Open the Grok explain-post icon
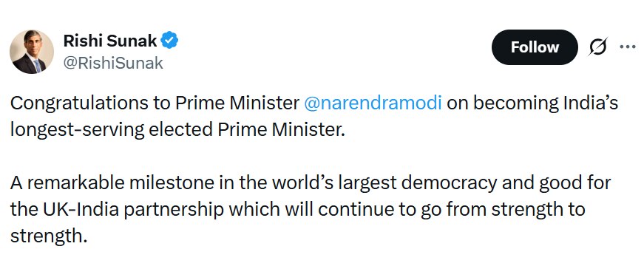This screenshot has width=644, height=266. pyautogui.click(x=597, y=47)
